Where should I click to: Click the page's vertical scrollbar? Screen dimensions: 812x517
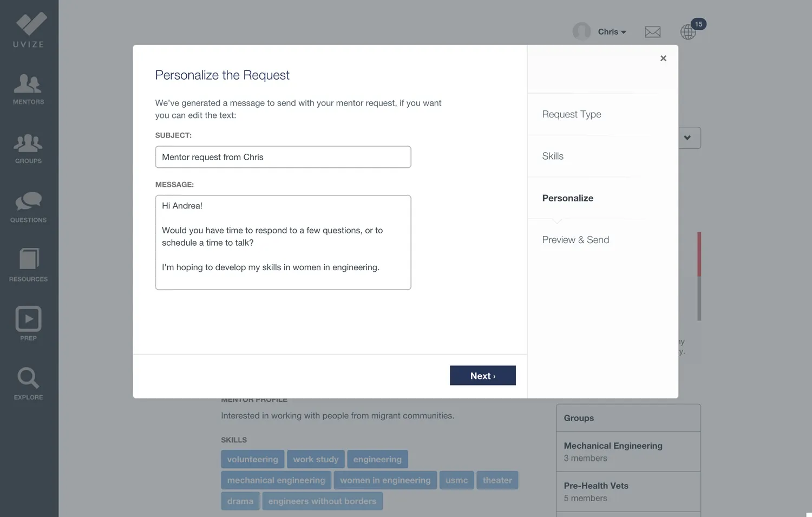coord(699,276)
